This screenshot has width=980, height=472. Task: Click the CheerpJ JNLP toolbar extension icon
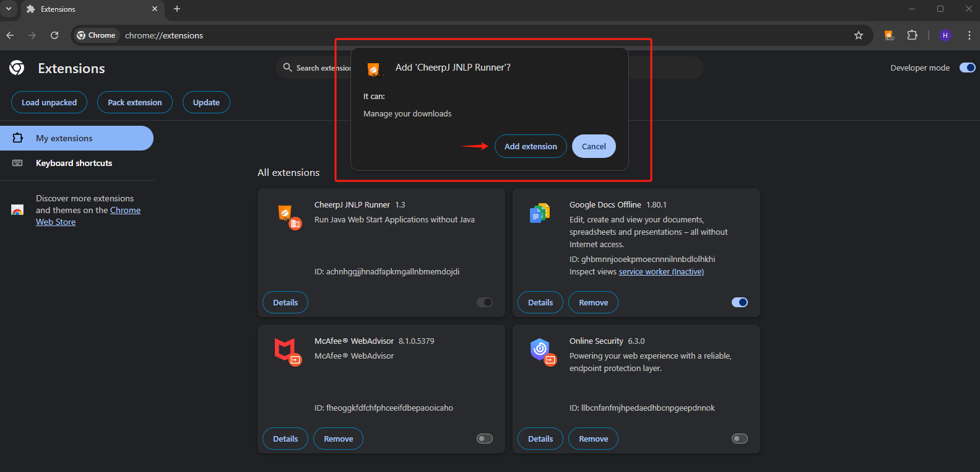[x=889, y=35]
